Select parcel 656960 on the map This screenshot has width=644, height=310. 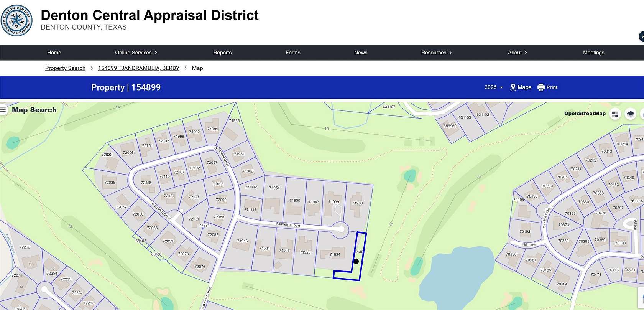450,126
